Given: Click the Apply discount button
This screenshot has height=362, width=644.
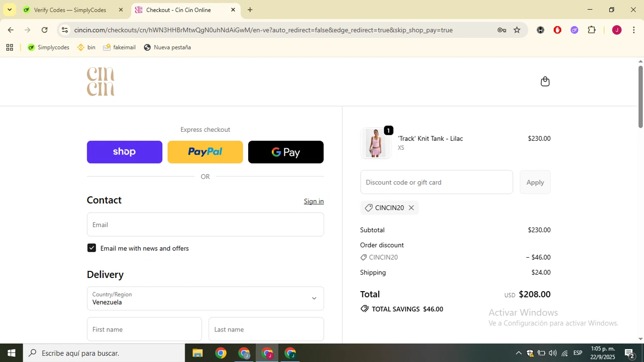Looking at the screenshot, I should [535, 182].
